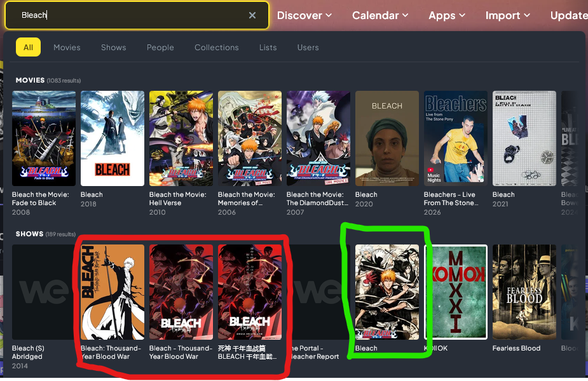Expand the Import dropdown menu
This screenshot has width=588, height=381.
click(508, 15)
